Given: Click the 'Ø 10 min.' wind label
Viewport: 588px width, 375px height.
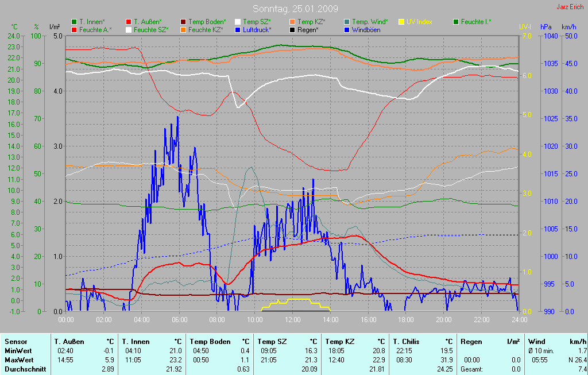Looking at the screenshot, I should [x=541, y=351].
